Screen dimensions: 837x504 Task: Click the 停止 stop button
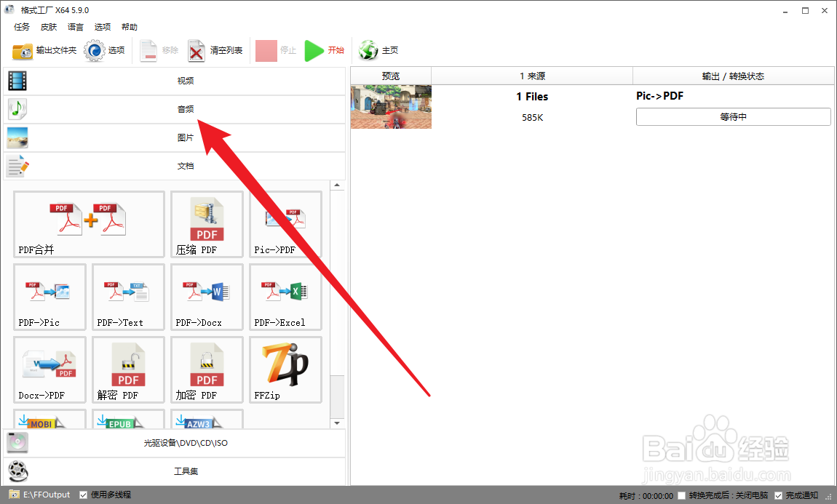click(276, 51)
